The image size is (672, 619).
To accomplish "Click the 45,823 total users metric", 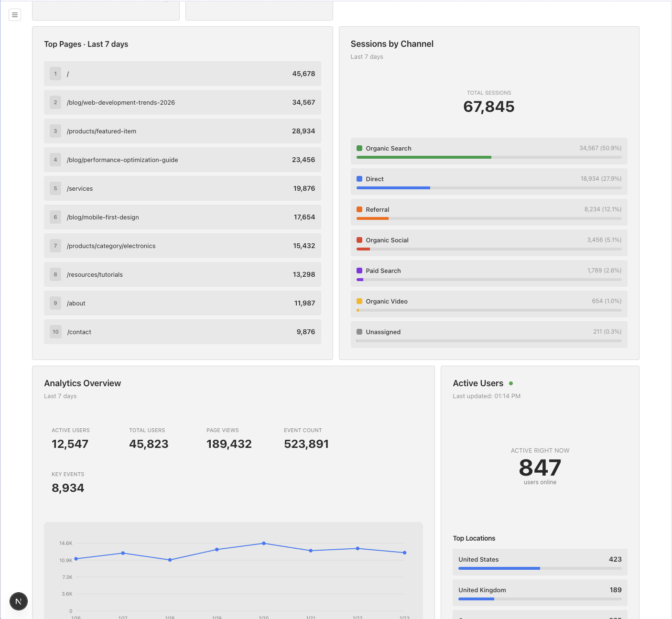I will (x=149, y=444).
